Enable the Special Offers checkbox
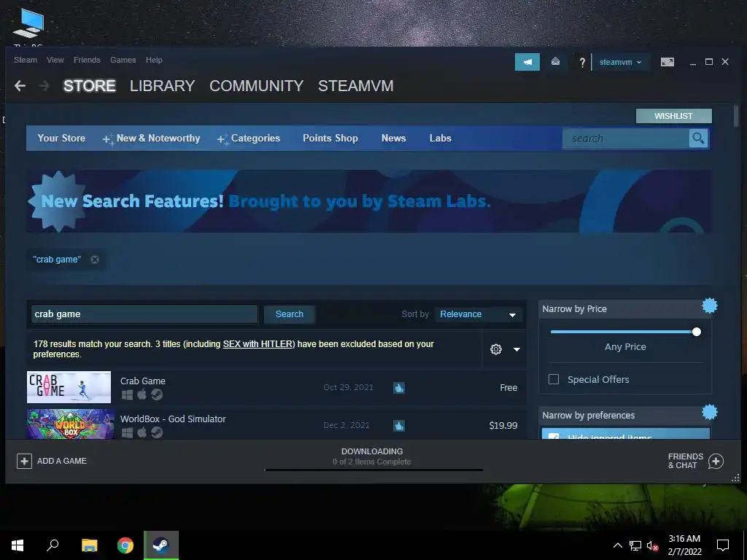 pos(554,379)
